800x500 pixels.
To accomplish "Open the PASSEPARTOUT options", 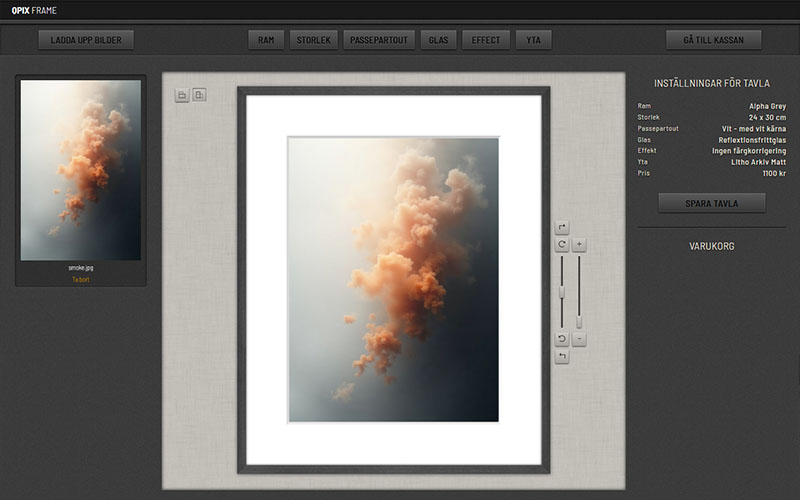I will click(x=378, y=40).
